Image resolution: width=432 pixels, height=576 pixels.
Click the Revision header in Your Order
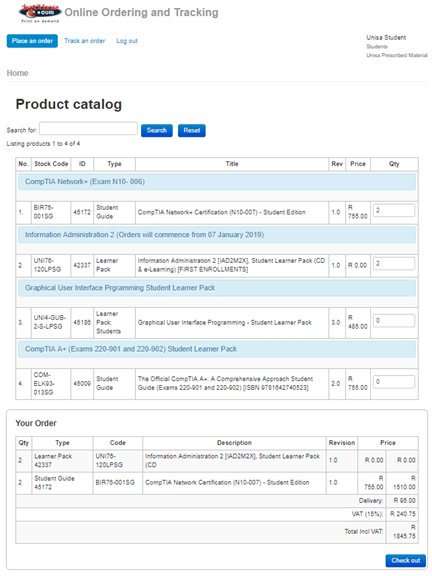pos(342,443)
